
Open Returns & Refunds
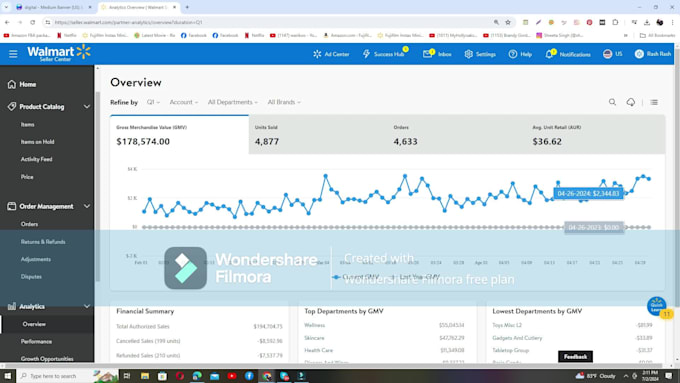click(43, 242)
